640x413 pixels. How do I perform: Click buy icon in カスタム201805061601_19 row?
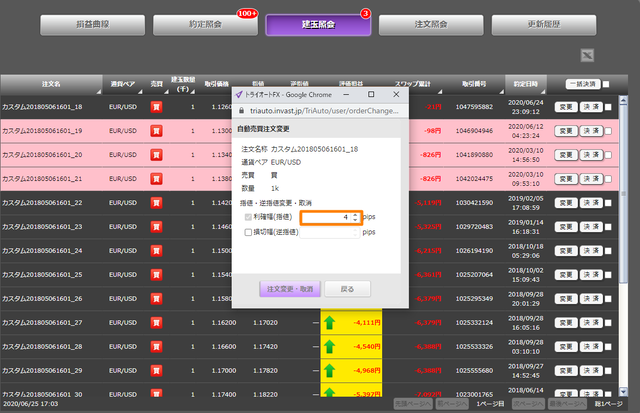tap(156, 131)
